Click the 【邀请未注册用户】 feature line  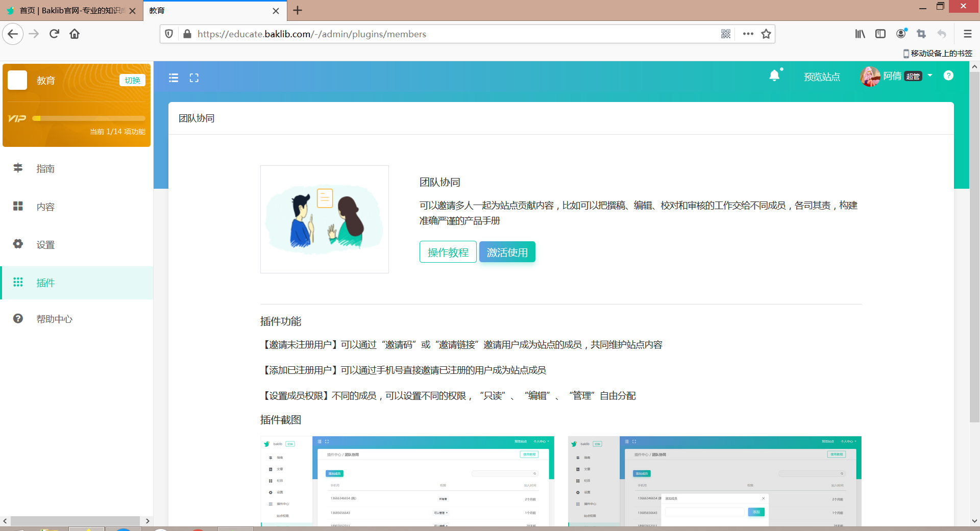coord(461,345)
